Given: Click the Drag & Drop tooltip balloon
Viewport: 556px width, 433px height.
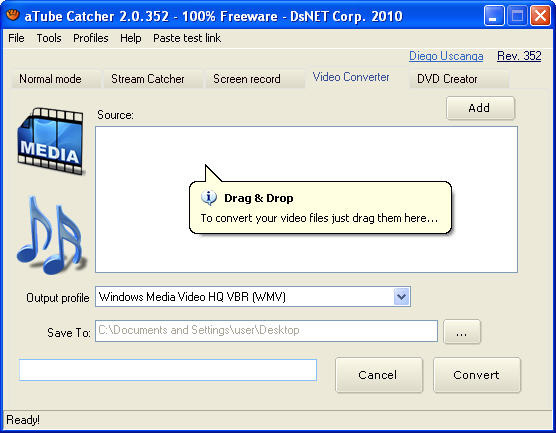Looking at the screenshot, I should click(320, 207).
